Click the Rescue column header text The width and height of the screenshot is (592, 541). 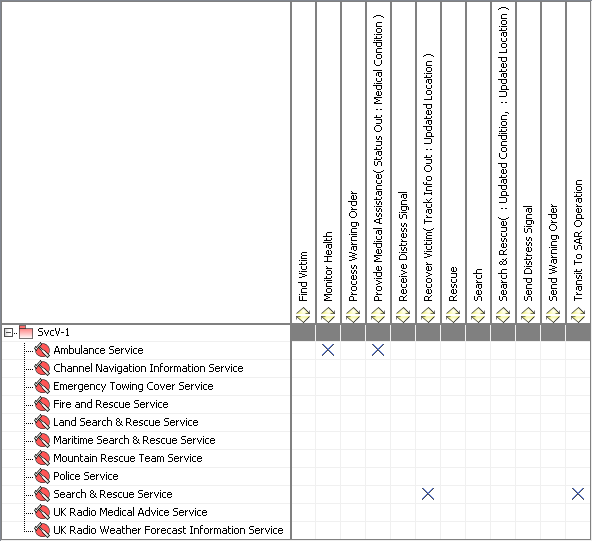[453, 284]
